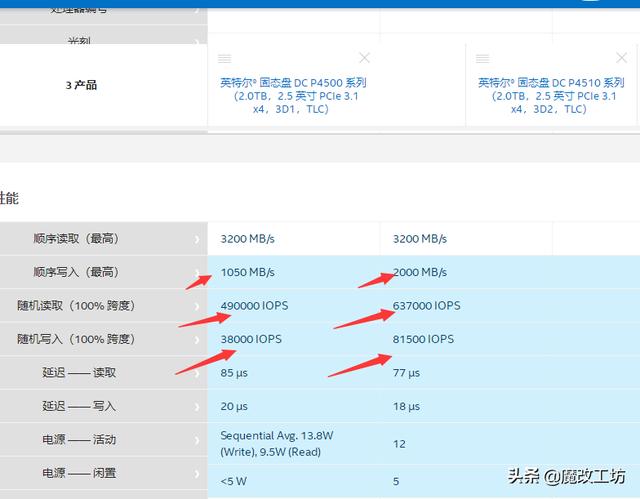Click the 77 µs read latency value
640x499 pixels.
[x=407, y=373]
